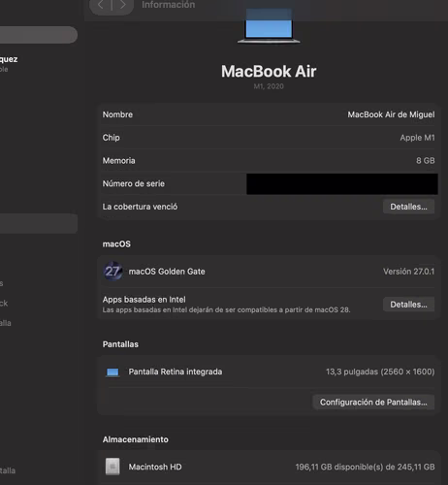
Task: Click the Número de serie label
Action: tap(134, 183)
